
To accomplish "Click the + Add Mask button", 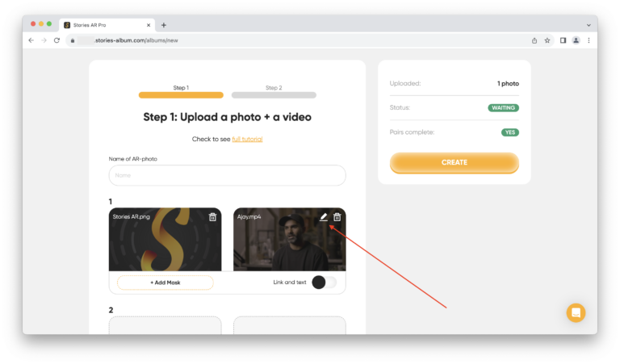I will (165, 282).
